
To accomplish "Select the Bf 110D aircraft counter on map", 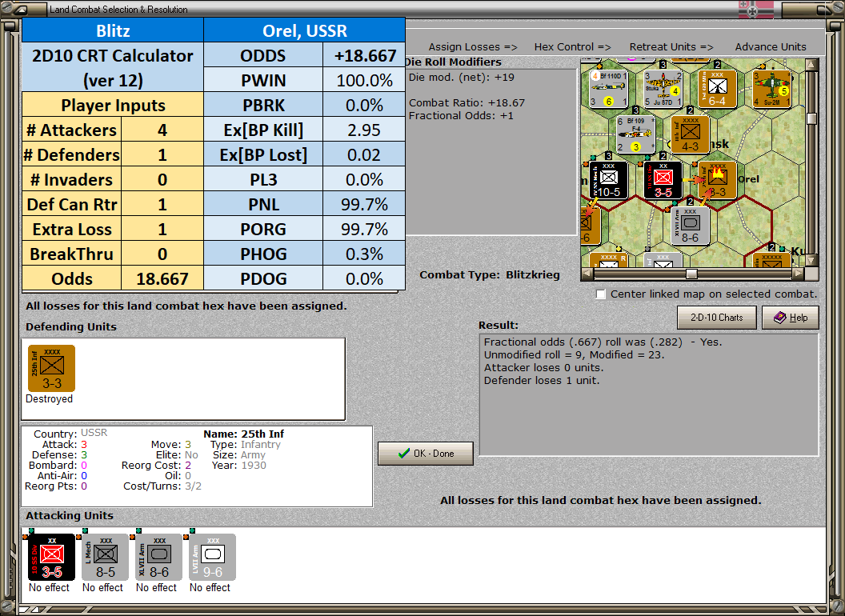I will point(608,89).
